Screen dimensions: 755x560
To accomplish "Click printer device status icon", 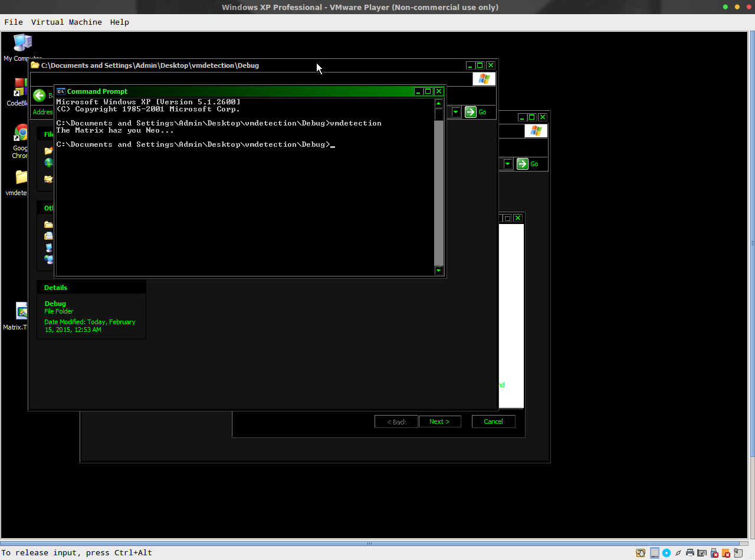I will point(690,553).
